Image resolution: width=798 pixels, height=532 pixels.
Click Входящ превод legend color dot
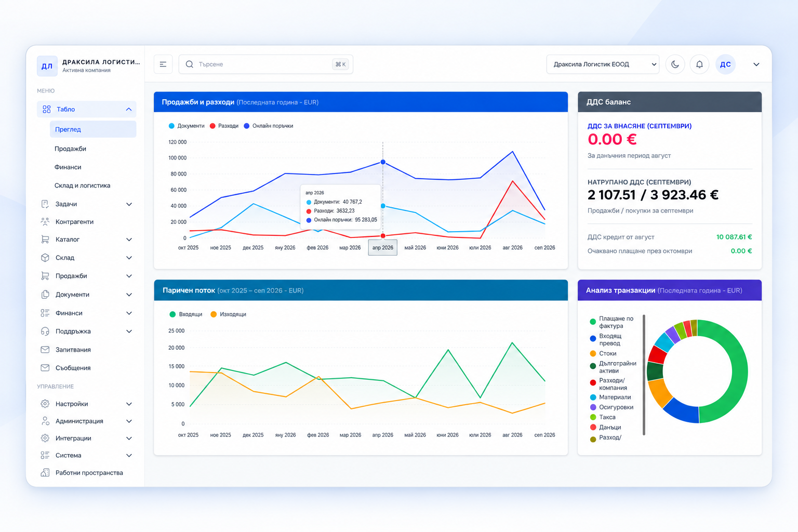click(593, 339)
